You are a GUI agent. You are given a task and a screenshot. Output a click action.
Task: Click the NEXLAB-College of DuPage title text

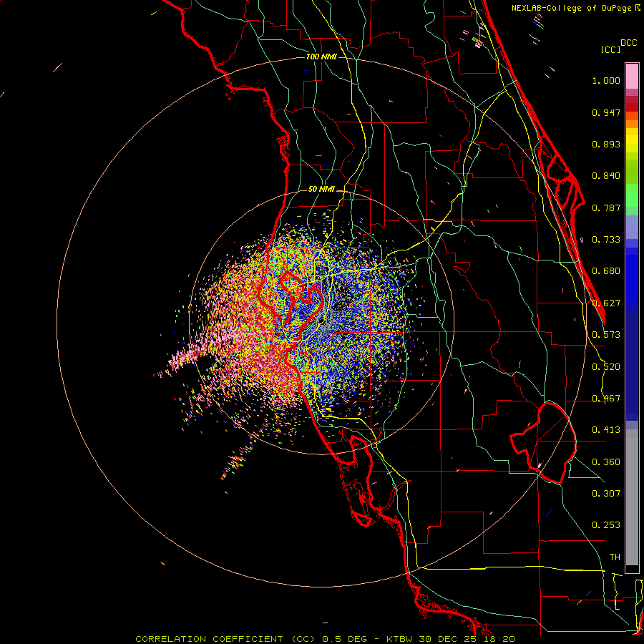coord(572,8)
